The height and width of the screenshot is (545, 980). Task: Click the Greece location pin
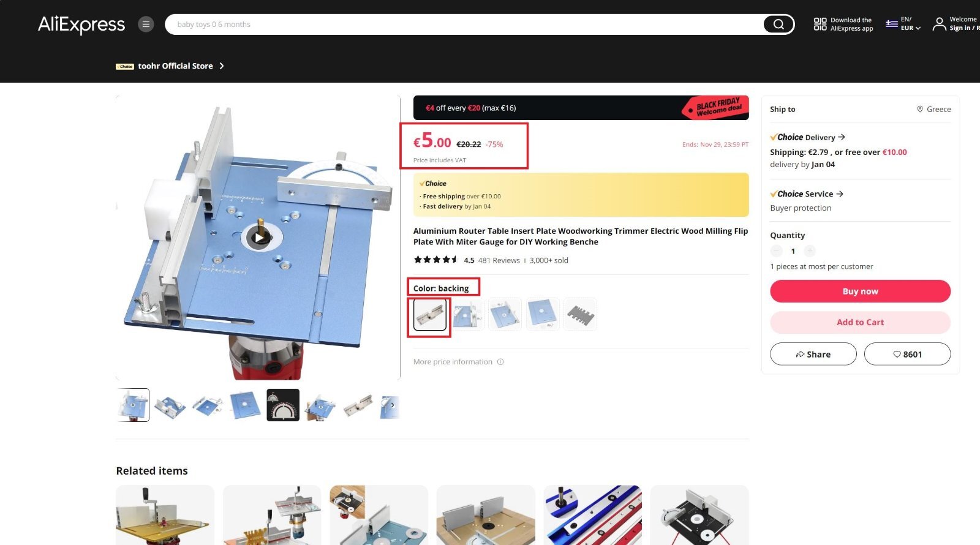coord(920,109)
